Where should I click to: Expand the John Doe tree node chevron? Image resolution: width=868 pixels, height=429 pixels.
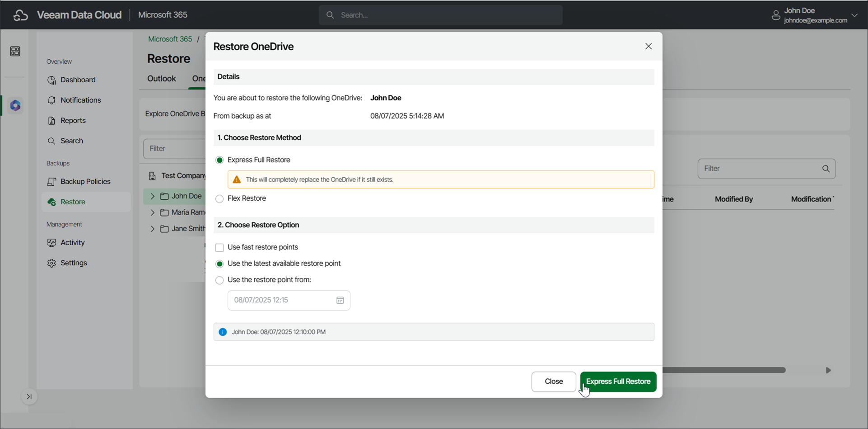point(153,196)
